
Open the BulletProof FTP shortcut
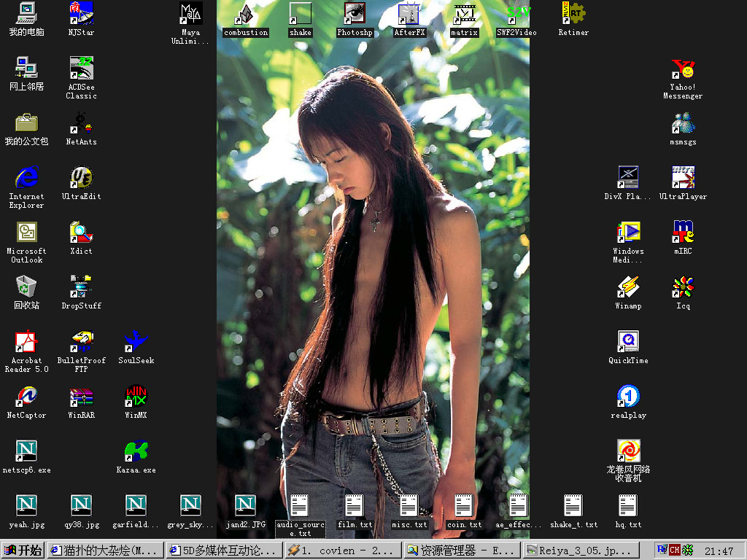coord(81,342)
